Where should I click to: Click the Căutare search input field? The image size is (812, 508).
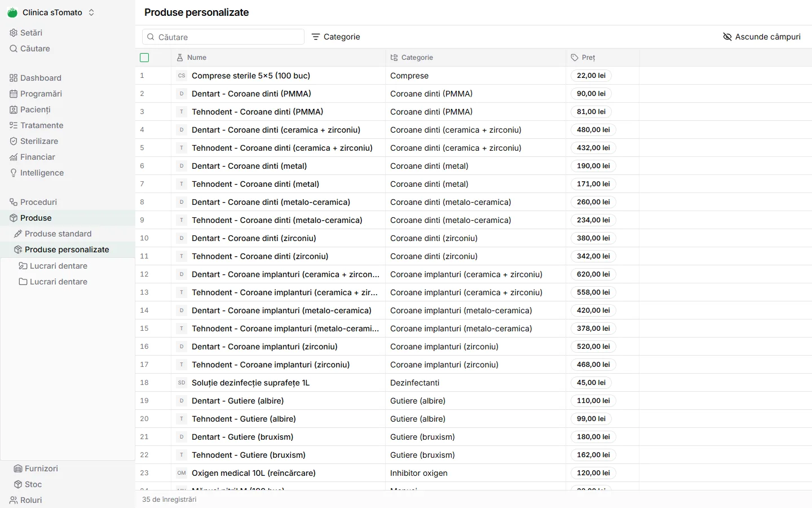[223, 37]
